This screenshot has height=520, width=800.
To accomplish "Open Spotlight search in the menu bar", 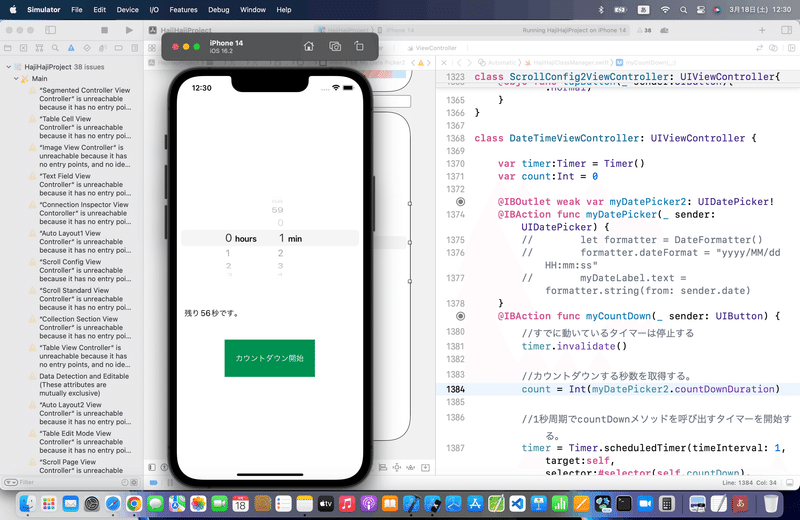I will pos(683,10).
